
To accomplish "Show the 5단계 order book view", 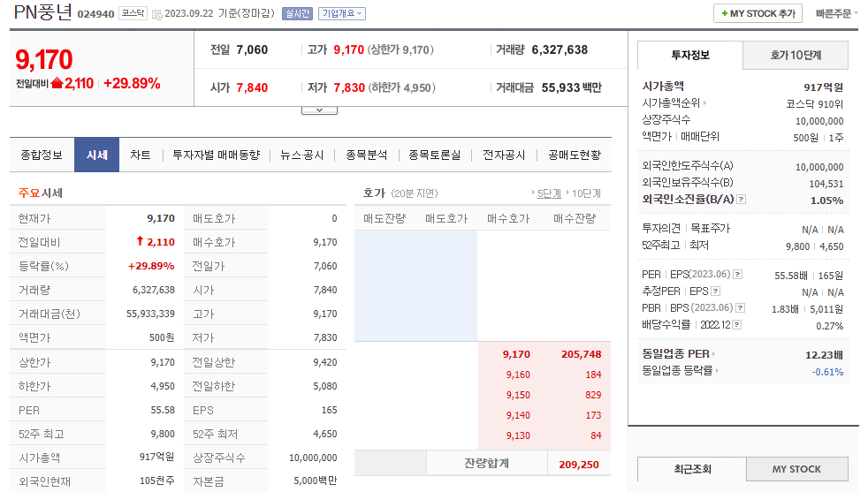I will pos(549,193).
